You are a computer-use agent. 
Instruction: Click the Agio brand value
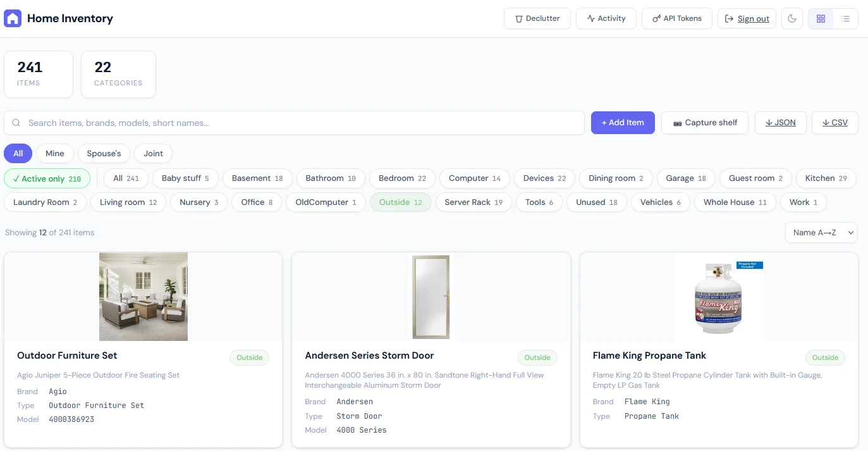click(58, 392)
